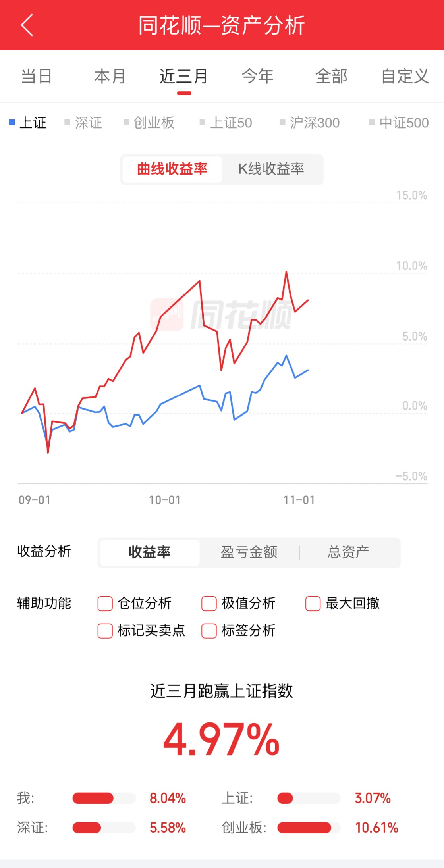The image size is (444, 868).
Task: Toggle the 创业板 index comparison
Action: pyautogui.click(x=149, y=123)
